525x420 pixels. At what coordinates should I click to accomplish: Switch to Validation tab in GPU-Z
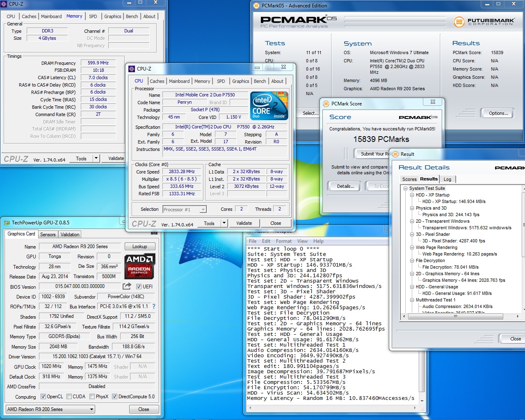pos(70,235)
